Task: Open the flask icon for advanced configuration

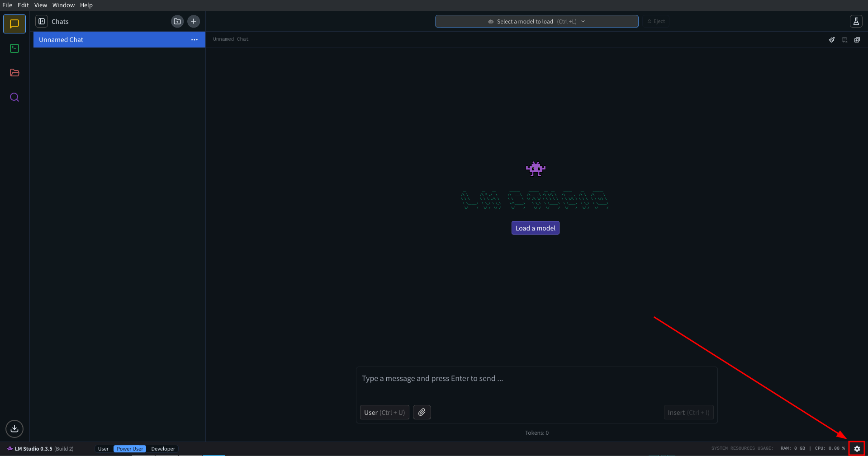Action: coord(856,21)
